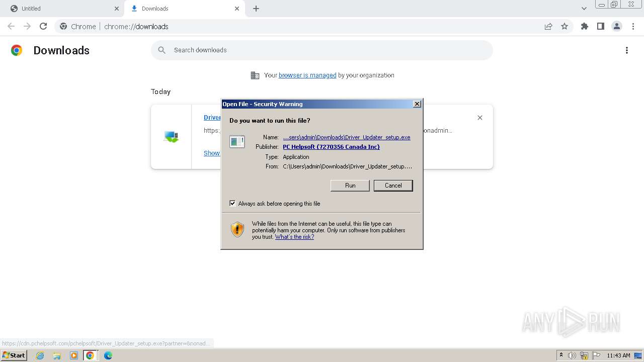
Task: Click the 11:43 AM clock
Action: pyautogui.click(x=618, y=355)
